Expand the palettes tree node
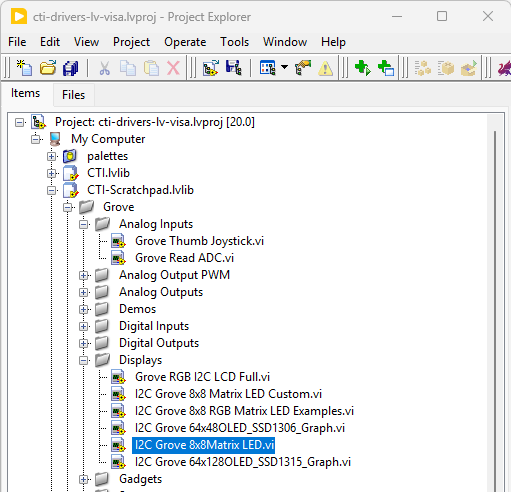Screen dimensions: 511x492 coord(51,156)
